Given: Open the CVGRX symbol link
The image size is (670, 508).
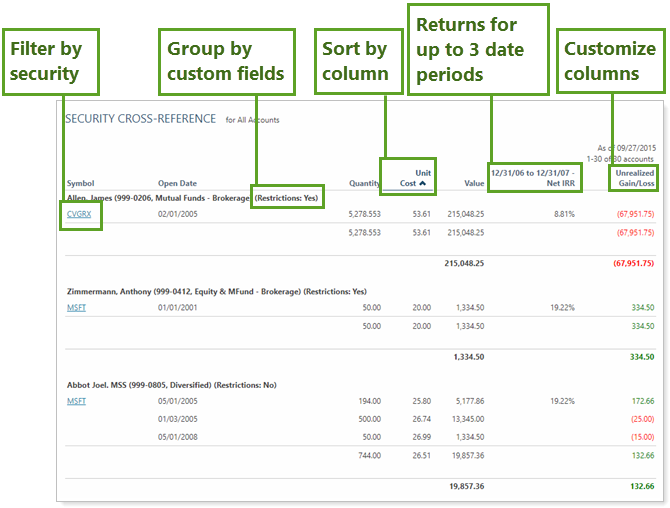Looking at the screenshot, I should [79, 214].
